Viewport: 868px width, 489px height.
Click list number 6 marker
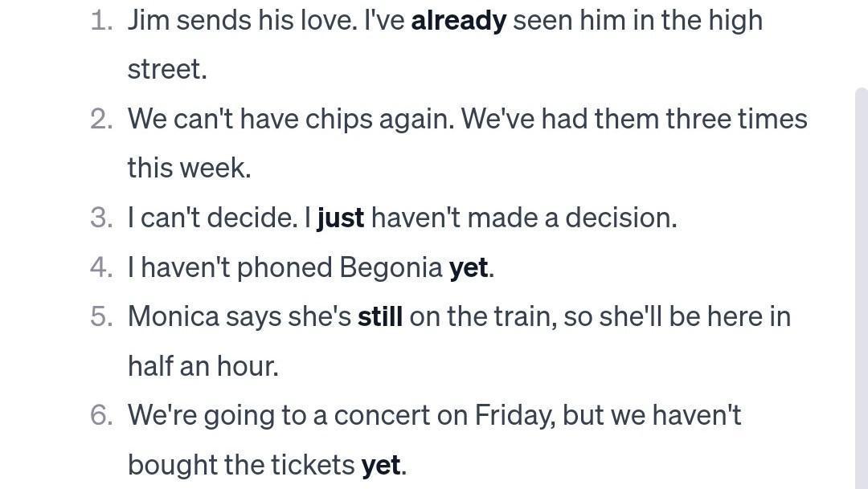click(101, 415)
